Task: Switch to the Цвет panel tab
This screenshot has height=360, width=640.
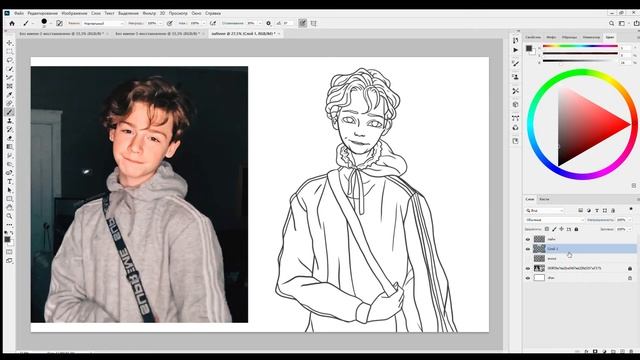Action: [x=610, y=37]
